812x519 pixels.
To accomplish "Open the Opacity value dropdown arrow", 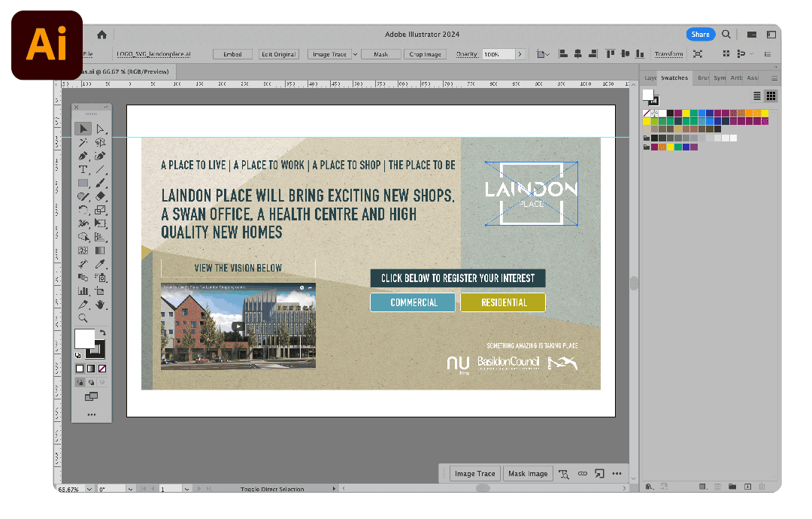I will pyautogui.click(x=520, y=54).
